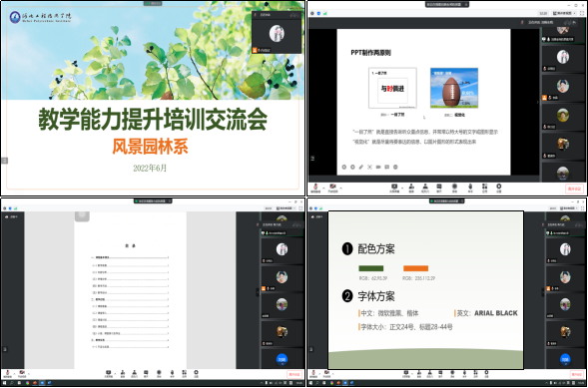
Task: Open the settings gear in the top-right meeting toolbar
Action: [x=499, y=187]
